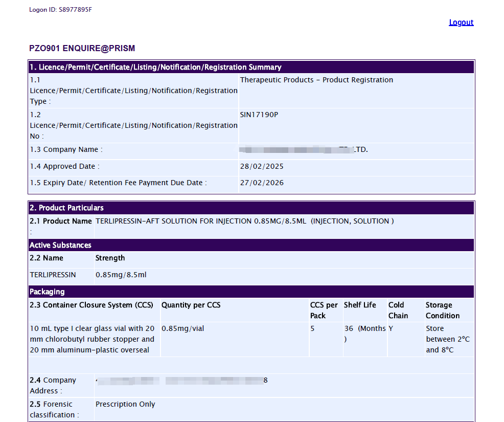Click the approved date 28/02/2025

click(x=262, y=166)
